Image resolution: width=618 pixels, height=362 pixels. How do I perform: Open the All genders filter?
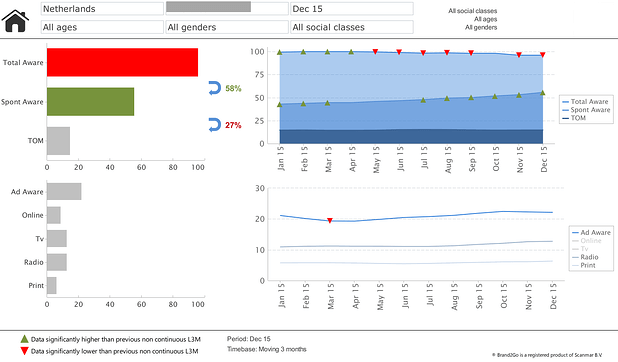227,27
